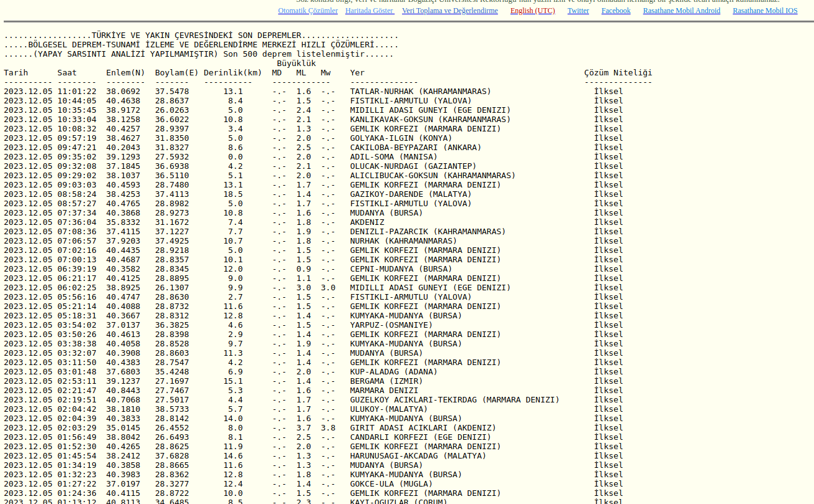Screen dimensions: 814x504
Task: Click Rasathane Mobil IOS link
Action: tap(765, 11)
